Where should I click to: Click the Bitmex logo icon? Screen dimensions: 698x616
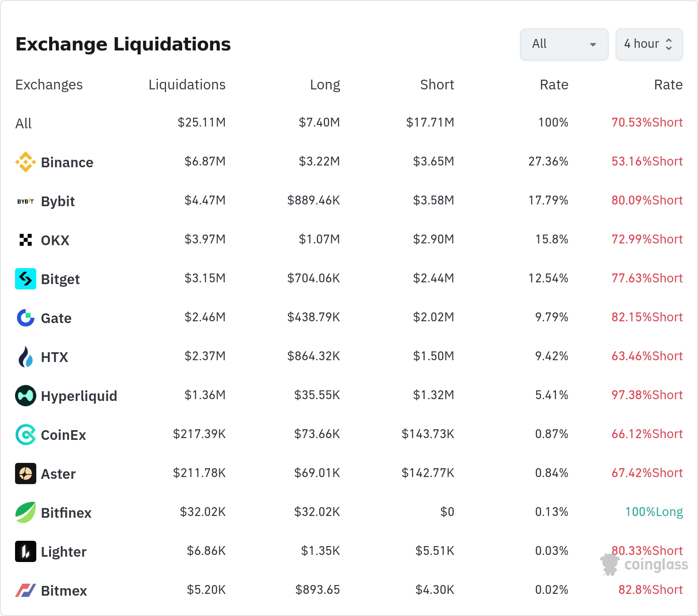coord(26,590)
